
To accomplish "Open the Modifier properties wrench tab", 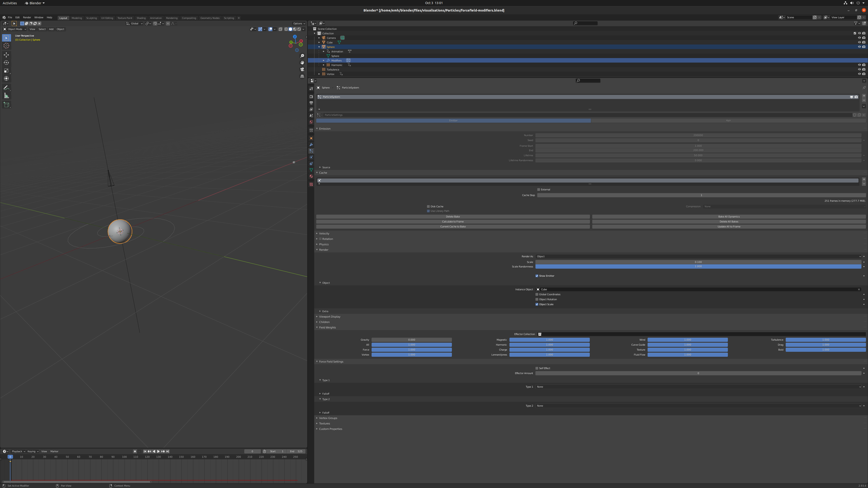I will [311, 145].
